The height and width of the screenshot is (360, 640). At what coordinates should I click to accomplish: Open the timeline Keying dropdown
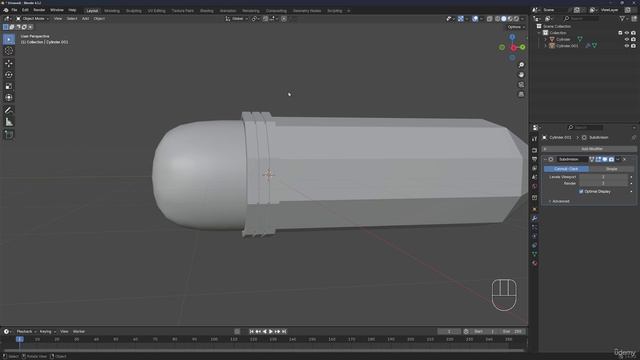(48, 331)
